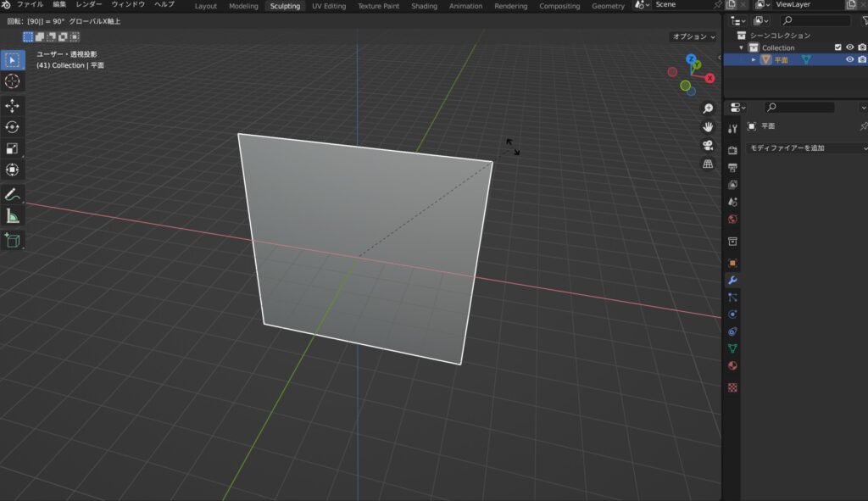The height and width of the screenshot is (501, 868).
Task: Activate the Measure tool
Action: click(x=13, y=217)
